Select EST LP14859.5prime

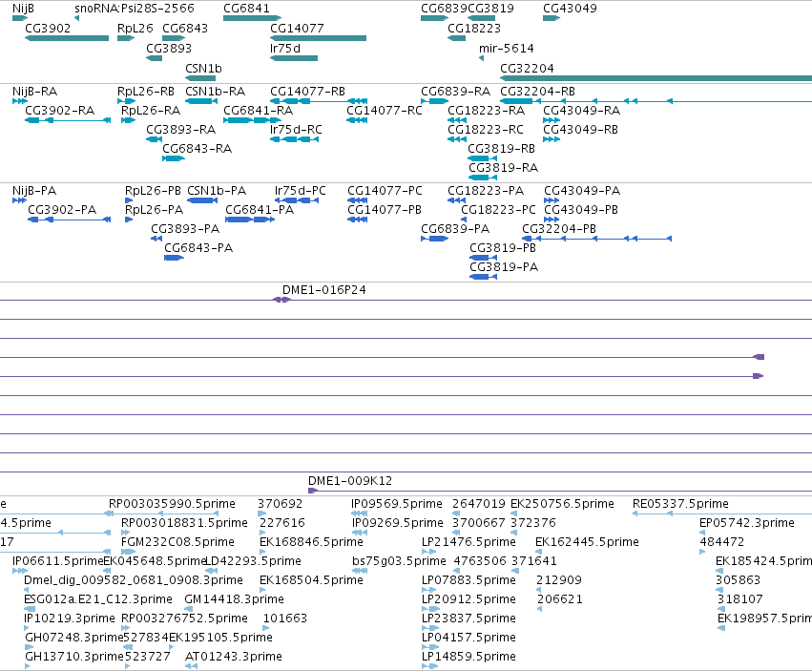point(429,666)
